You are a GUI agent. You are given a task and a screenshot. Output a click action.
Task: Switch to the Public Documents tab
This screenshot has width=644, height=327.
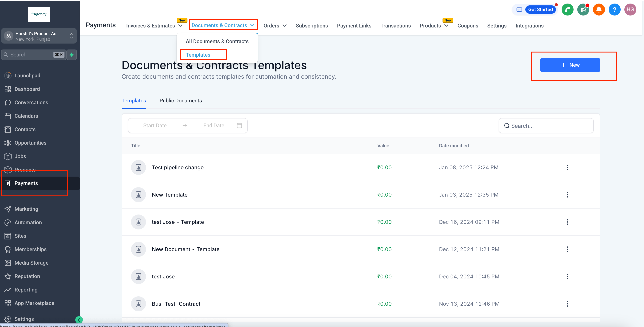pos(181,101)
